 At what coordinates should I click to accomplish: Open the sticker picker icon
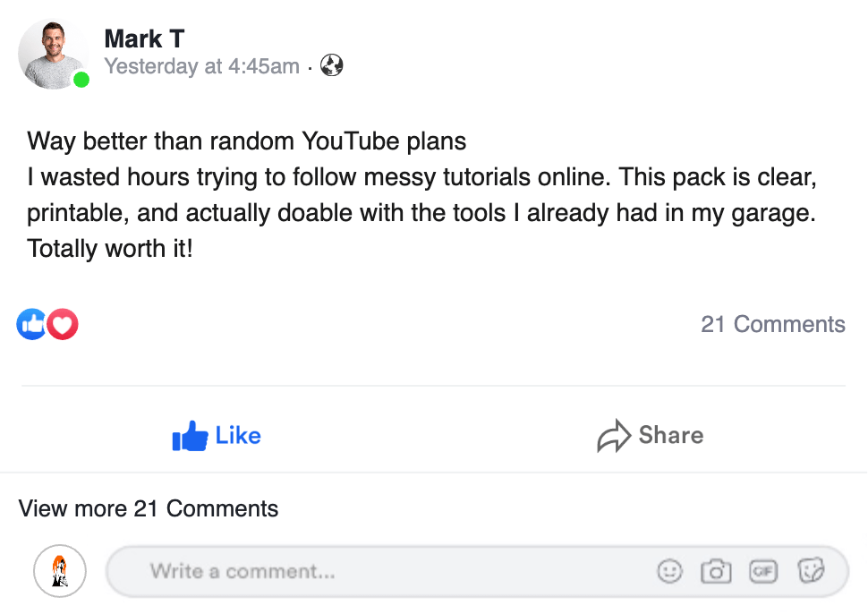811,571
